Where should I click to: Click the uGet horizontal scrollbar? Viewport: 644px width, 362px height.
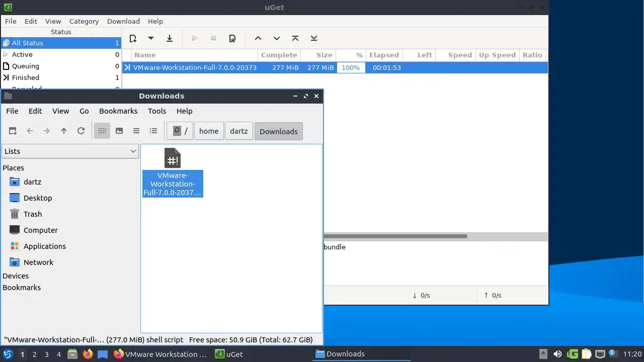(x=395, y=236)
